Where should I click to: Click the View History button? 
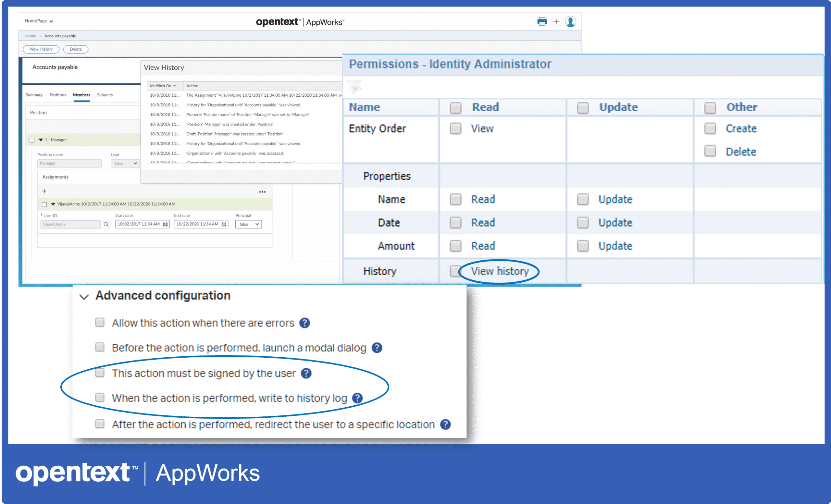[41, 49]
